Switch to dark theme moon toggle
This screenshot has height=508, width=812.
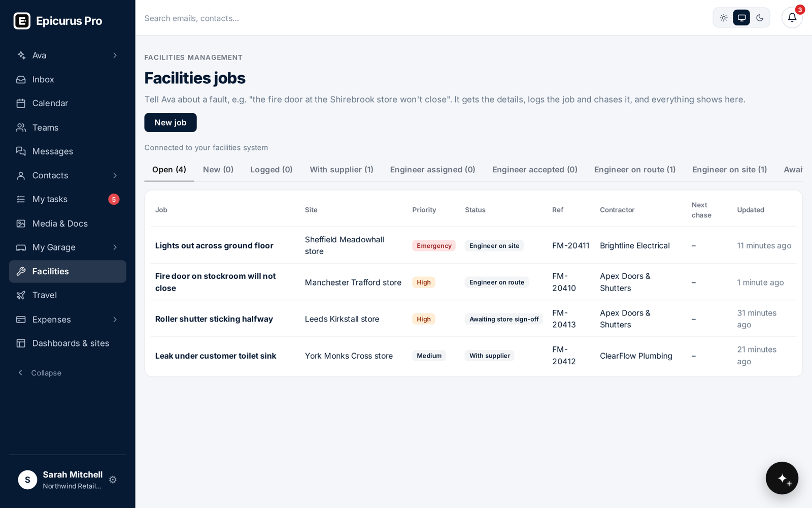(x=760, y=18)
